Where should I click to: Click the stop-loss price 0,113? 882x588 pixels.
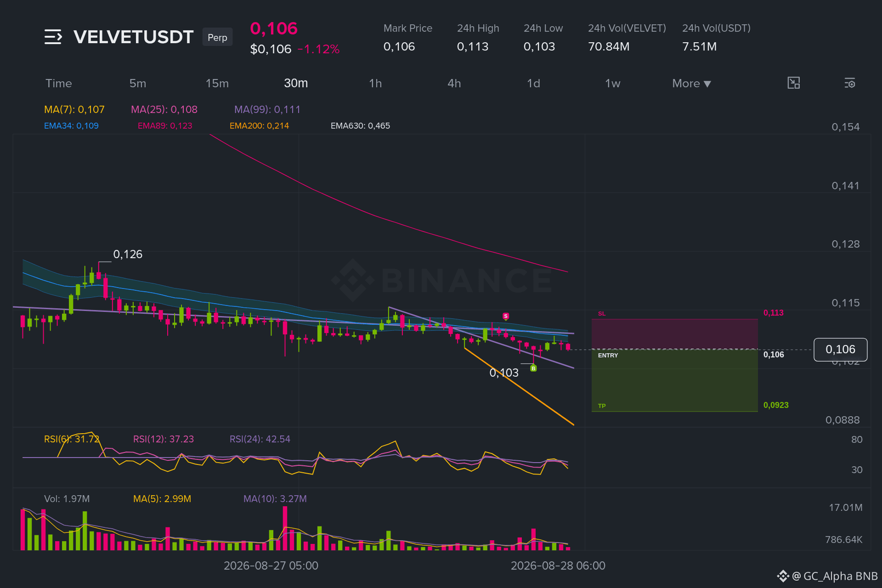[774, 313]
